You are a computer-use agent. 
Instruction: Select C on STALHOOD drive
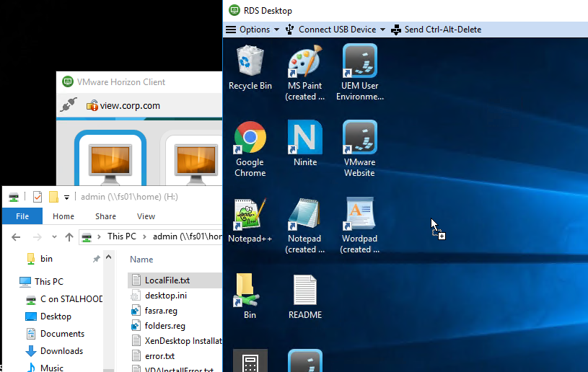[x=71, y=299]
